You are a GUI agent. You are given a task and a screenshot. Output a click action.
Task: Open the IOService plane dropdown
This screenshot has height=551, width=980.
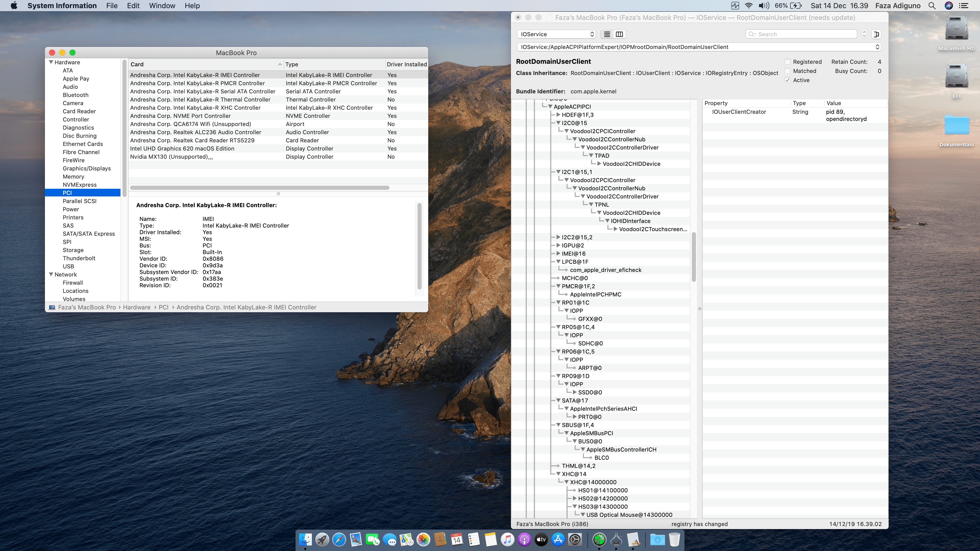[x=556, y=34]
